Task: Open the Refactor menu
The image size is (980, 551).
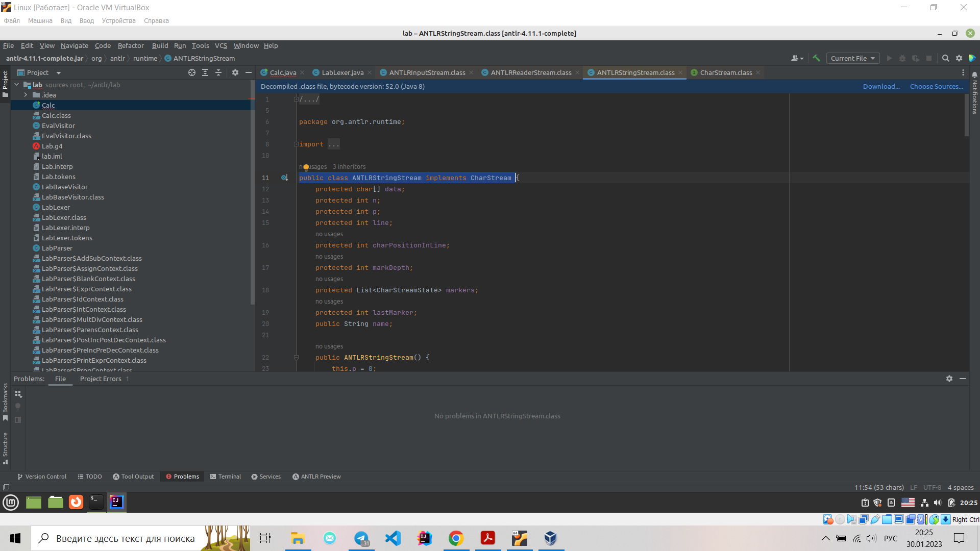Action: 131,45
